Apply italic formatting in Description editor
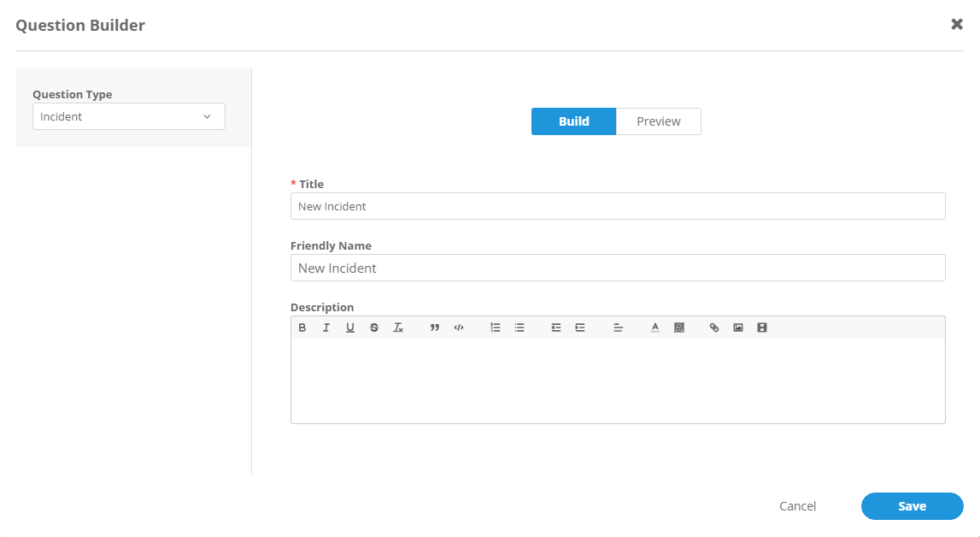Image resolution: width=980 pixels, height=537 pixels. coord(326,328)
